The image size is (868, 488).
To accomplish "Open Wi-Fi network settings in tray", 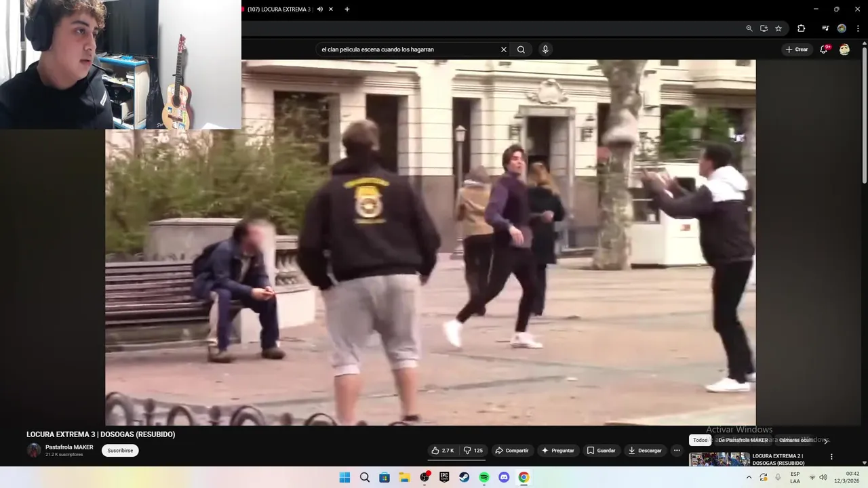I will 812,477.
